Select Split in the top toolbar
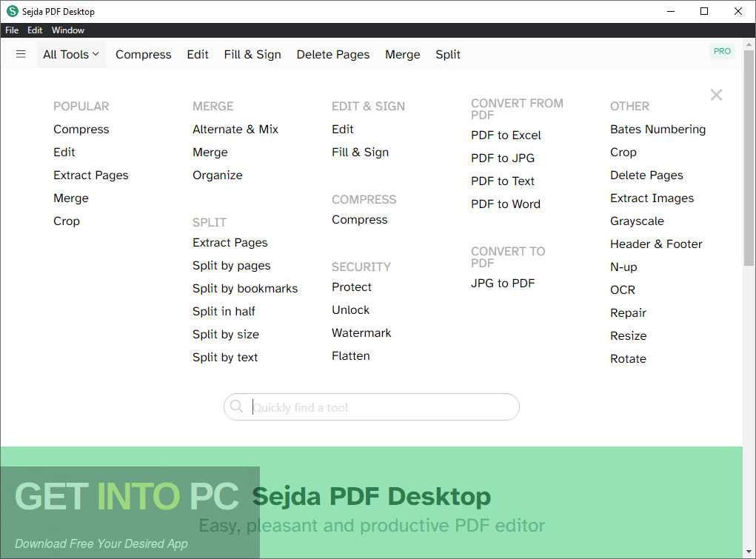Image resolution: width=756 pixels, height=559 pixels. pyautogui.click(x=448, y=55)
